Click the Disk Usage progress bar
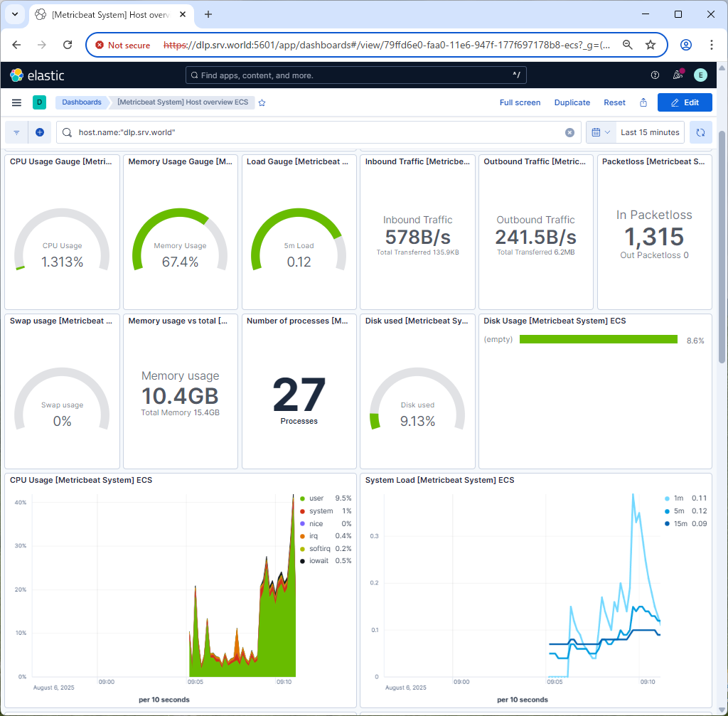The height and width of the screenshot is (716, 728). point(598,339)
